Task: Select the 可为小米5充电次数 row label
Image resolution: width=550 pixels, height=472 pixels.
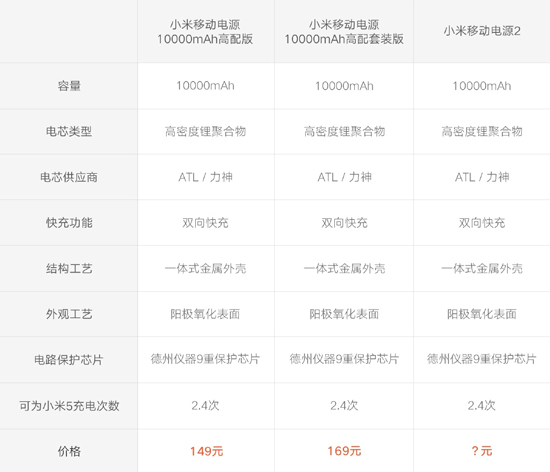Action: [69, 406]
